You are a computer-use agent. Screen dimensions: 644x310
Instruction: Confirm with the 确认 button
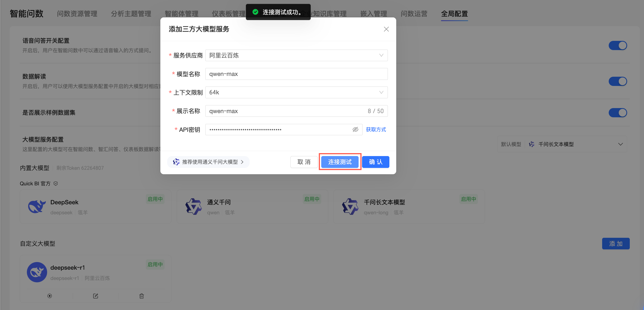click(375, 162)
